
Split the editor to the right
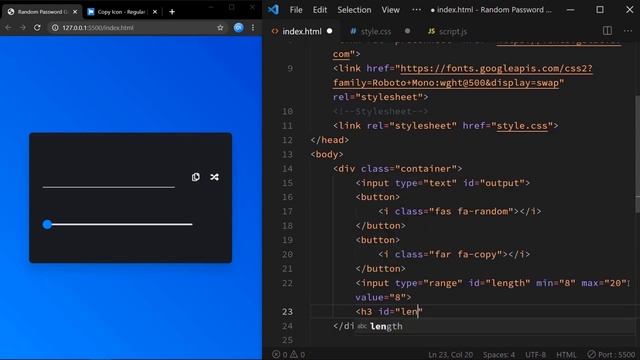click(607, 31)
